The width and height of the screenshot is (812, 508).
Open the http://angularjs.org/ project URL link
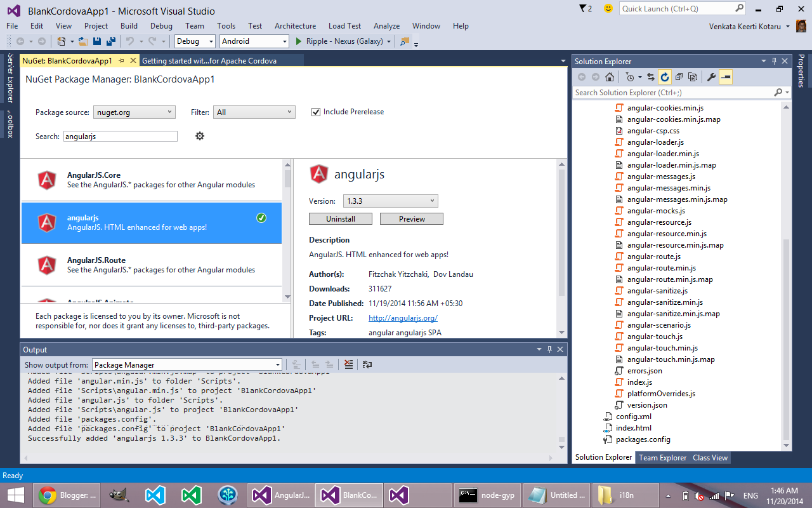[x=403, y=318]
